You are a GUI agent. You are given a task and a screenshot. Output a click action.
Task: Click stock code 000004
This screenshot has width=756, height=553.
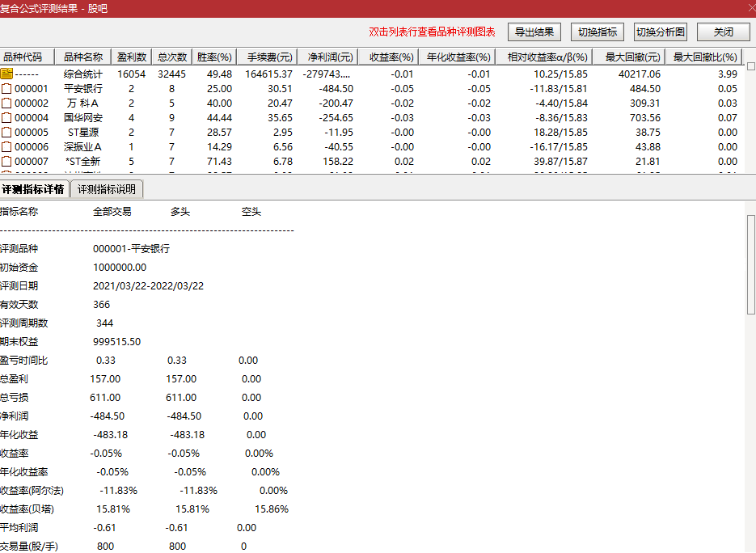click(x=32, y=118)
